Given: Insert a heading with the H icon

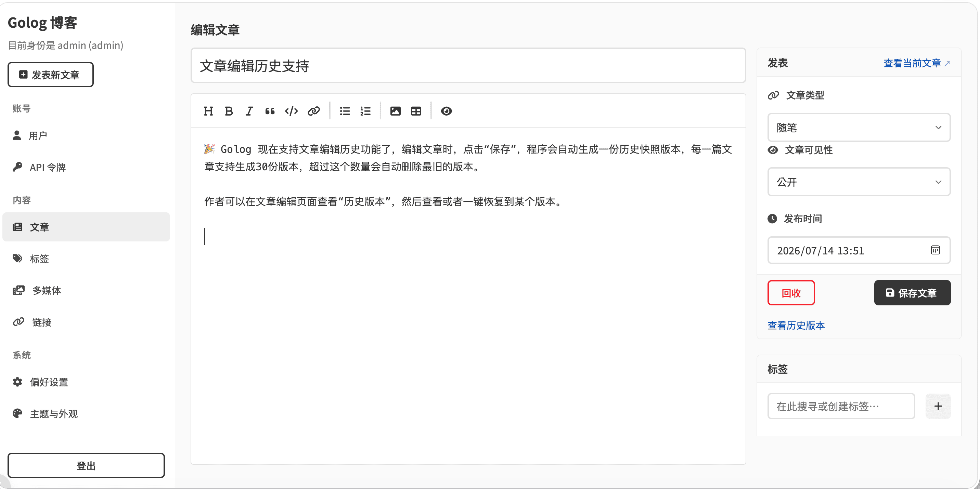Looking at the screenshot, I should [208, 111].
